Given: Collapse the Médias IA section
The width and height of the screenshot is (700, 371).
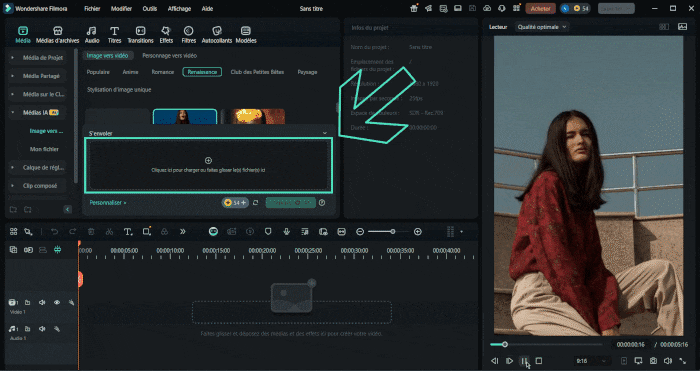Looking at the screenshot, I should [x=12, y=113].
